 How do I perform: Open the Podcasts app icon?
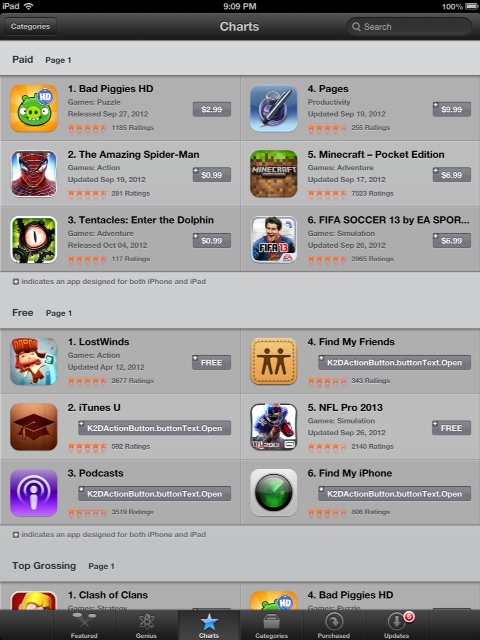click(34, 493)
